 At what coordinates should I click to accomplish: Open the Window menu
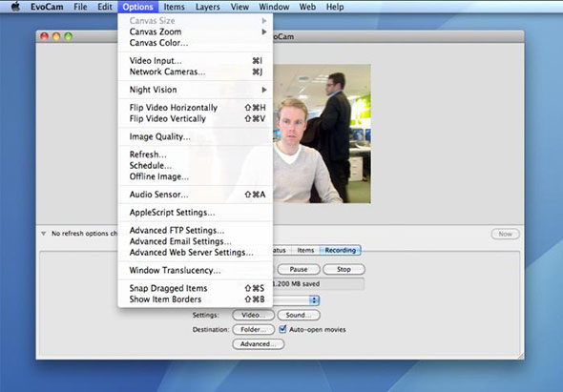point(274,7)
